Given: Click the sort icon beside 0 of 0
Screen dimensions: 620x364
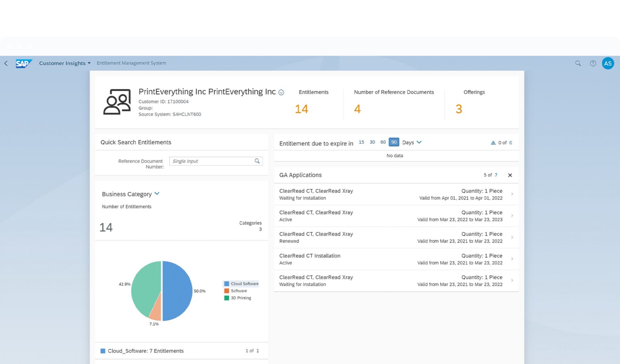Looking at the screenshot, I should click(493, 143).
